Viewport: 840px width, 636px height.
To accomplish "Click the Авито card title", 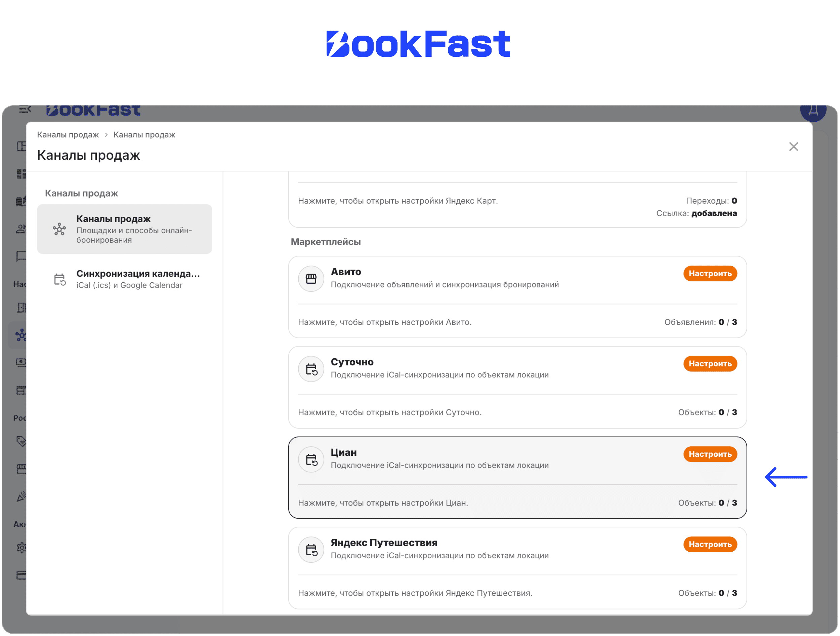I will coord(346,272).
